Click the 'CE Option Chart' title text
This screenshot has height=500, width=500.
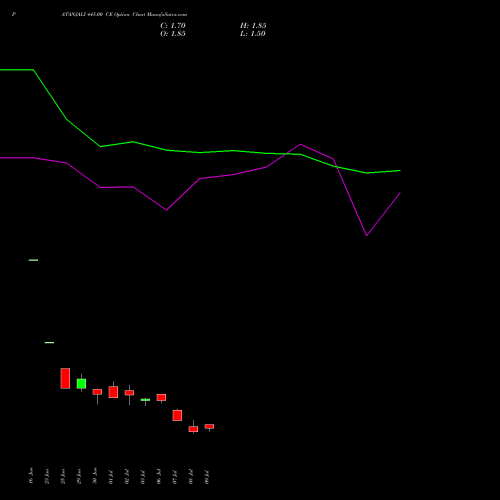[126, 15]
